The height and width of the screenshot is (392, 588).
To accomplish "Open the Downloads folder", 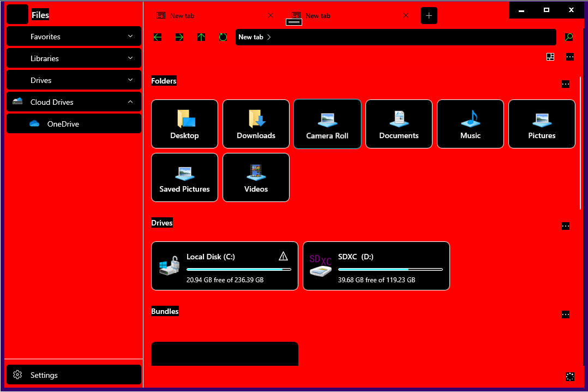I will [256, 124].
